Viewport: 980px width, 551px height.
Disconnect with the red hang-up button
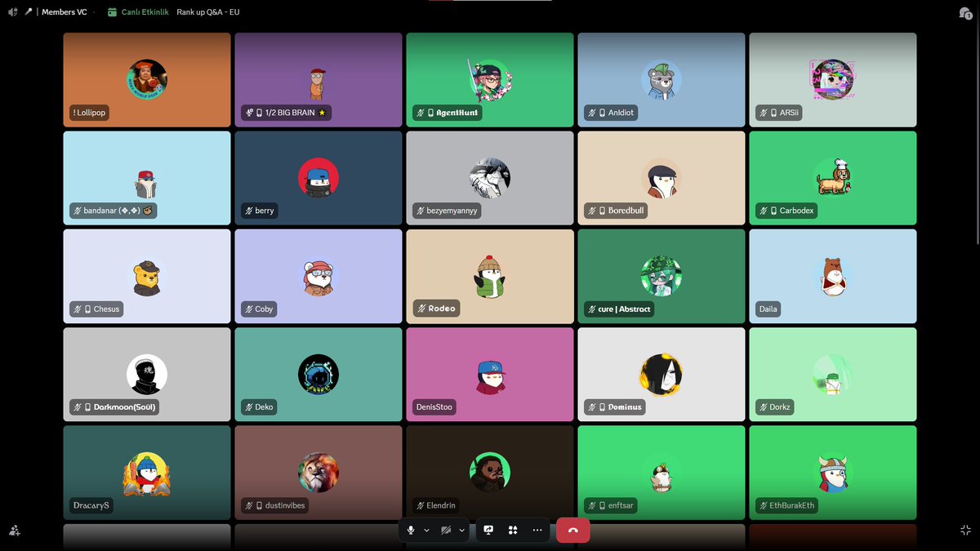572,530
